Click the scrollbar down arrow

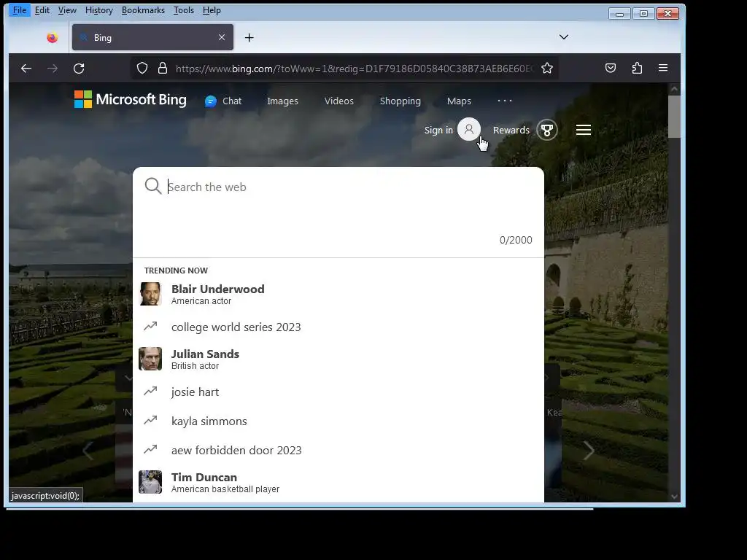point(674,496)
